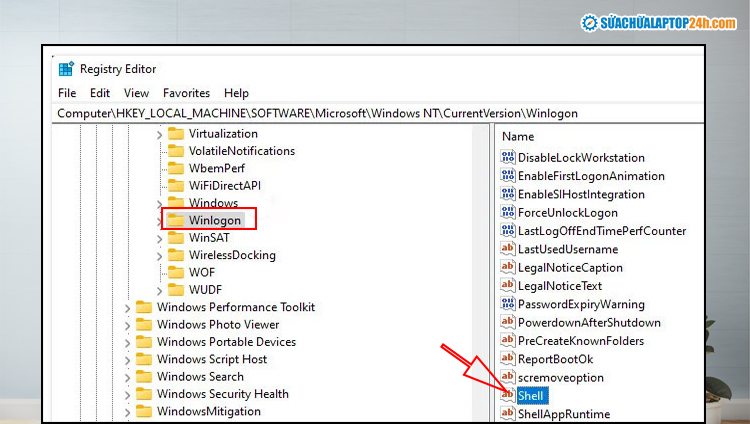
Task: Click the DisableLockWorkstation binary value icon
Action: pos(507,157)
